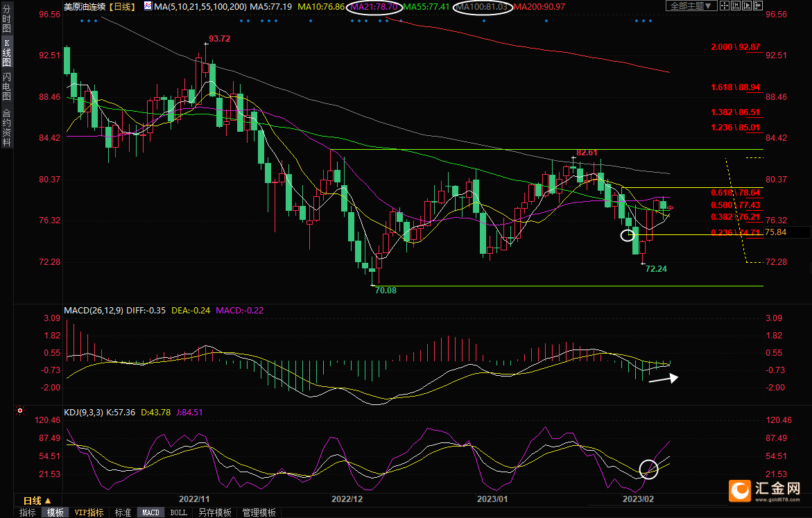Click the 93.72 high price label
The image size is (812, 518).
point(220,39)
